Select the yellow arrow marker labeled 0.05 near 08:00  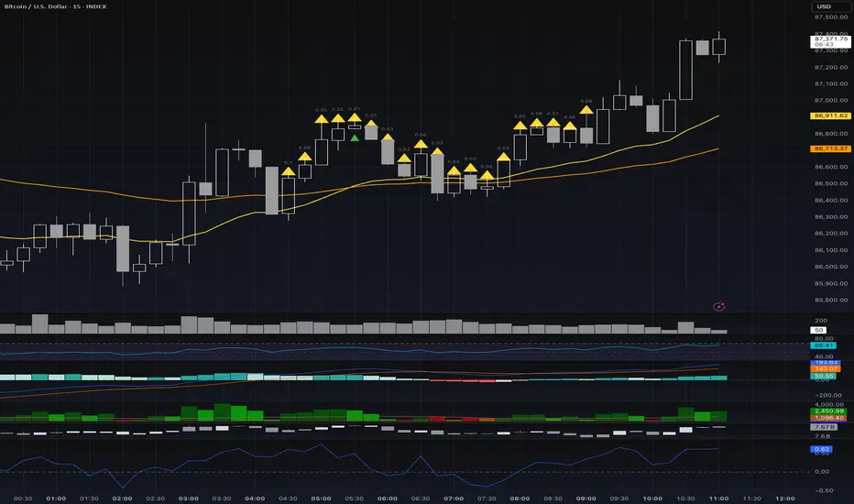click(x=520, y=126)
